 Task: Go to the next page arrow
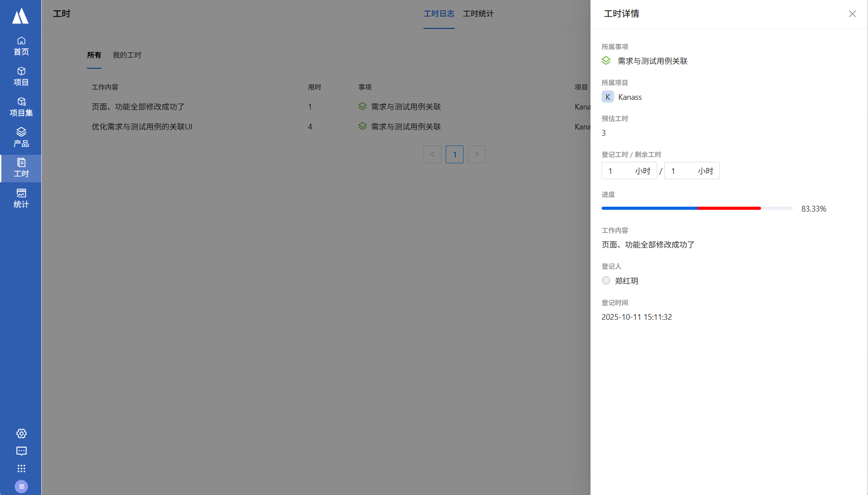(476, 154)
